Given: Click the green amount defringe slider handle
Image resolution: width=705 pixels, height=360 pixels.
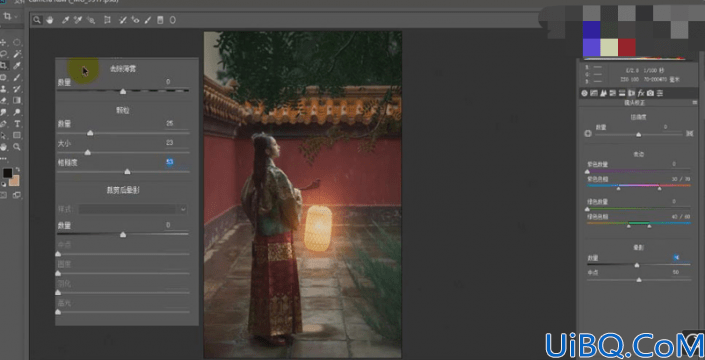Looking at the screenshot, I should coord(587,209).
